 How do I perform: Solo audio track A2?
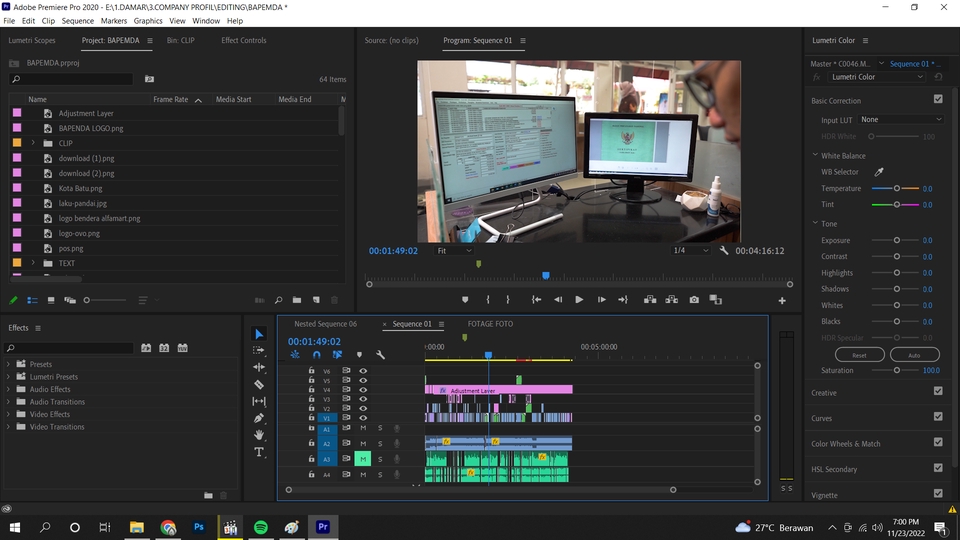tap(380, 443)
